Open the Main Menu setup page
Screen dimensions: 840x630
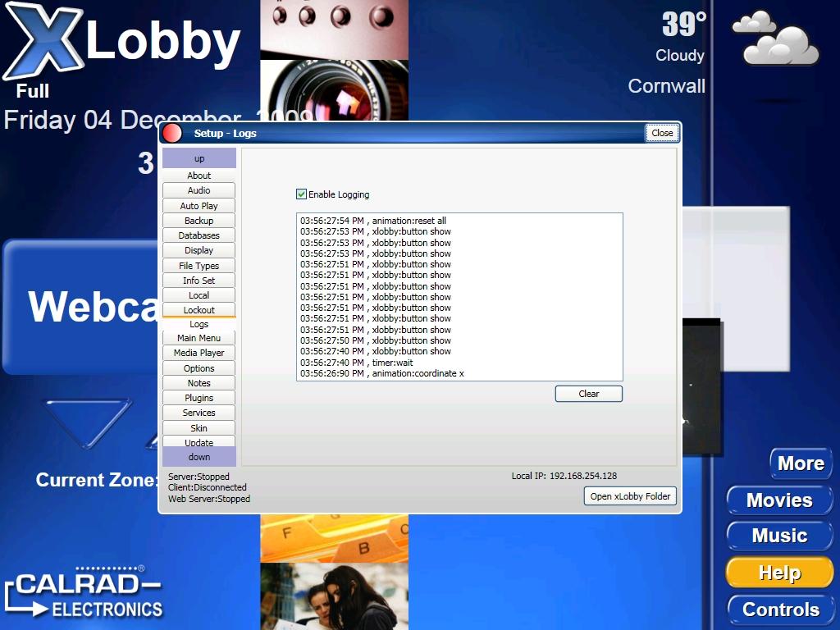(x=199, y=338)
